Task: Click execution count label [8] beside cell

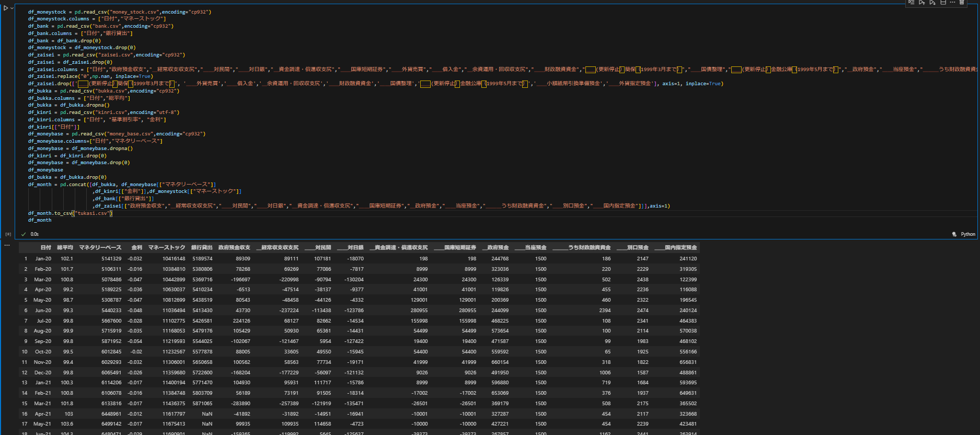Action: coord(8,234)
